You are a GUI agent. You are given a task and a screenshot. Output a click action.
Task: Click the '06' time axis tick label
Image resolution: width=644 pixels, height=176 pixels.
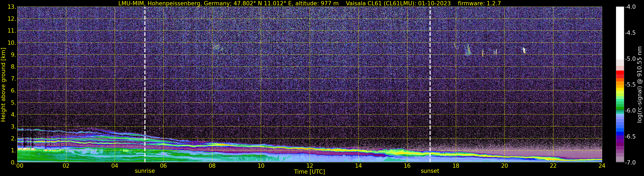point(163,166)
